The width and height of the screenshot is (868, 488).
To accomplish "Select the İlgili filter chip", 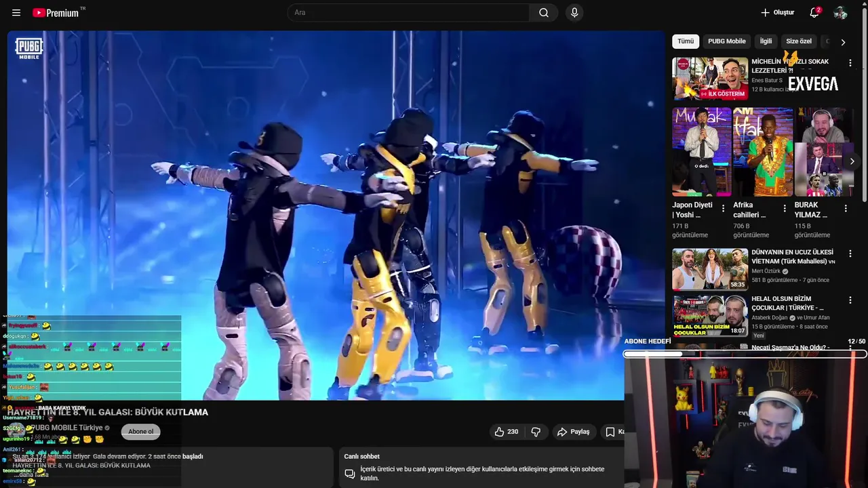I will [766, 41].
